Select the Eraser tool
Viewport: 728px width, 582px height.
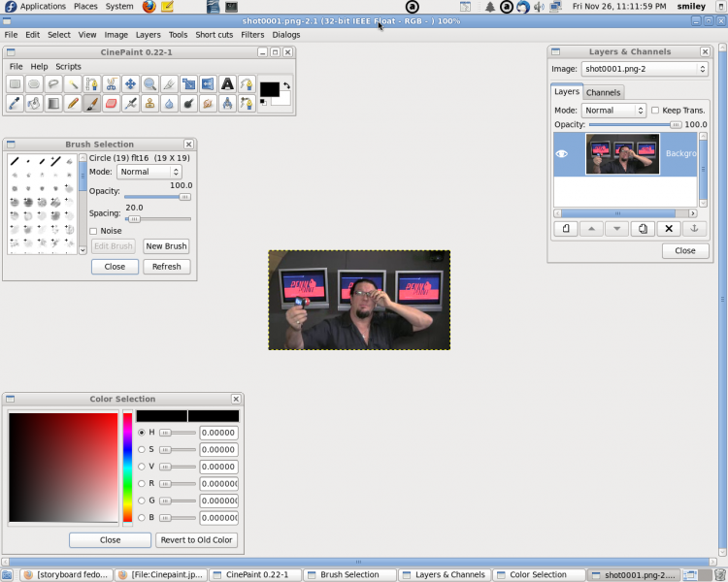[x=111, y=103]
